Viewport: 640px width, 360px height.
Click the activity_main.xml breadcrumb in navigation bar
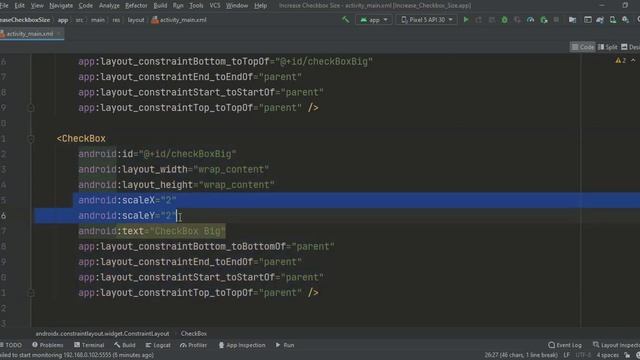pyautogui.click(x=179, y=20)
